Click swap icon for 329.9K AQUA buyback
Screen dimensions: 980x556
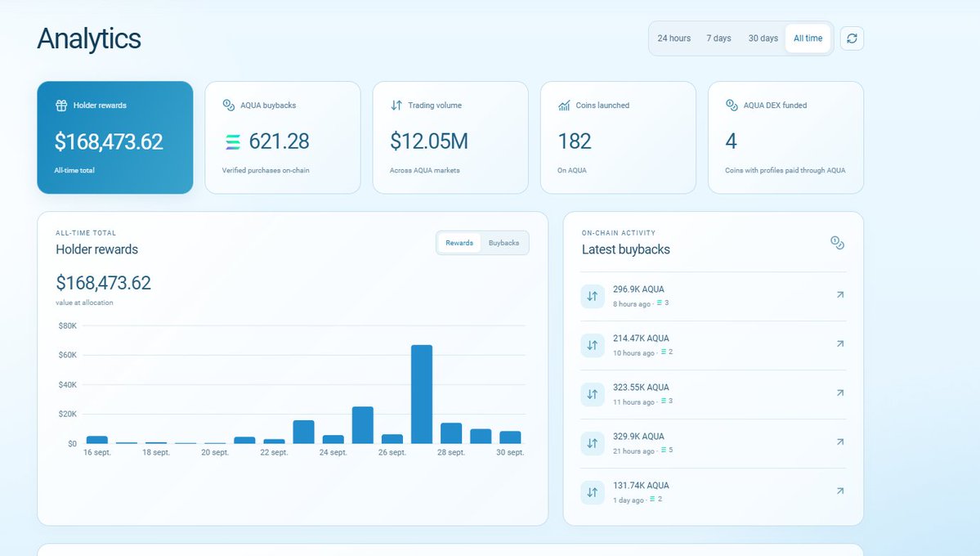click(x=593, y=443)
